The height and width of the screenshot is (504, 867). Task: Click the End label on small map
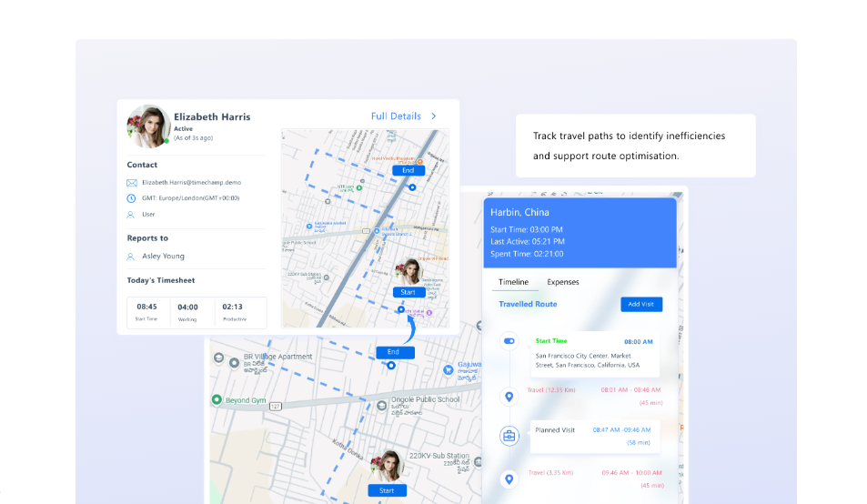pos(408,170)
